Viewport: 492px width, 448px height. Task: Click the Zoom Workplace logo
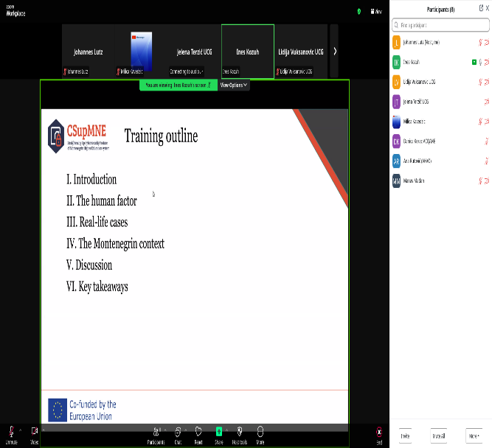[x=15, y=11]
